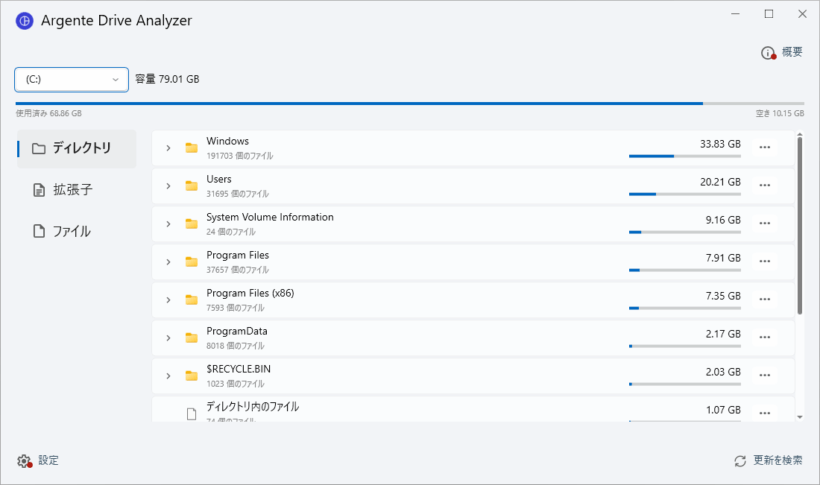The height and width of the screenshot is (485, 820).
Task: Click 7593 個のファイル count text
Action: (235, 308)
